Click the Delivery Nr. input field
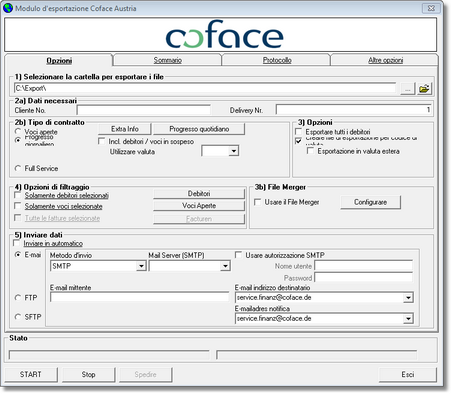The height and width of the screenshot is (394, 451). [x=354, y=110]
